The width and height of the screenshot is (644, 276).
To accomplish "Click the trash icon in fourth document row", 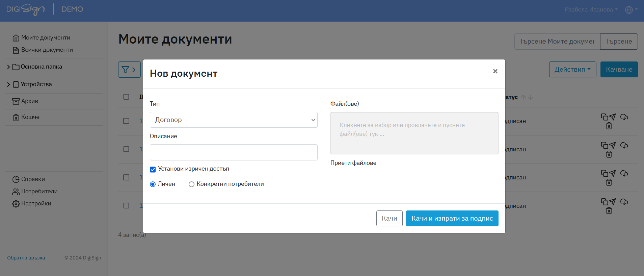I will [609, 211].
